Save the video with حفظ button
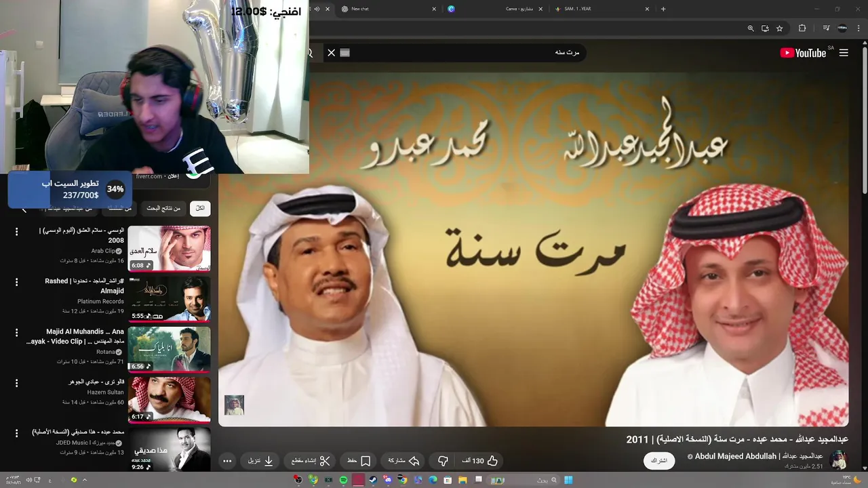Screen dimensions: 868x488 [359, 461]
